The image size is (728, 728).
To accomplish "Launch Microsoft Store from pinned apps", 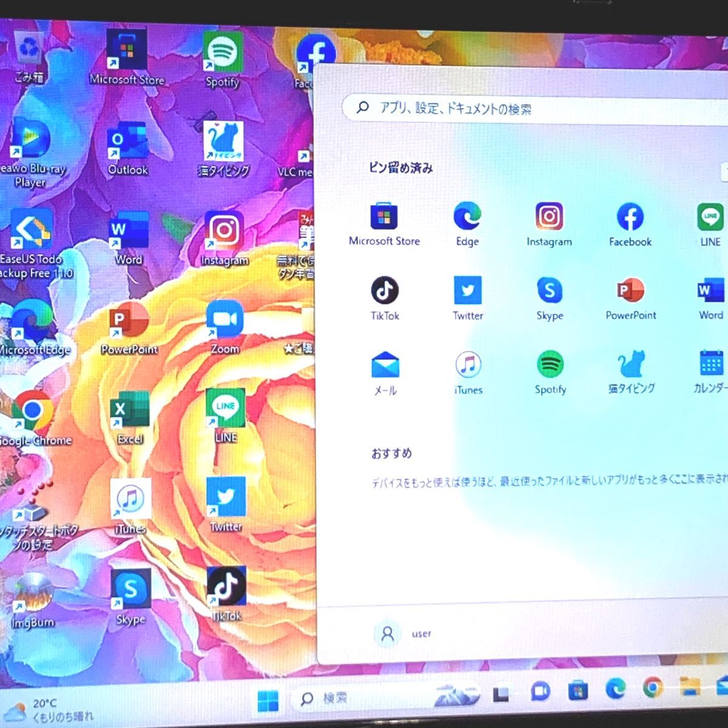I will [x=385, y=224].
